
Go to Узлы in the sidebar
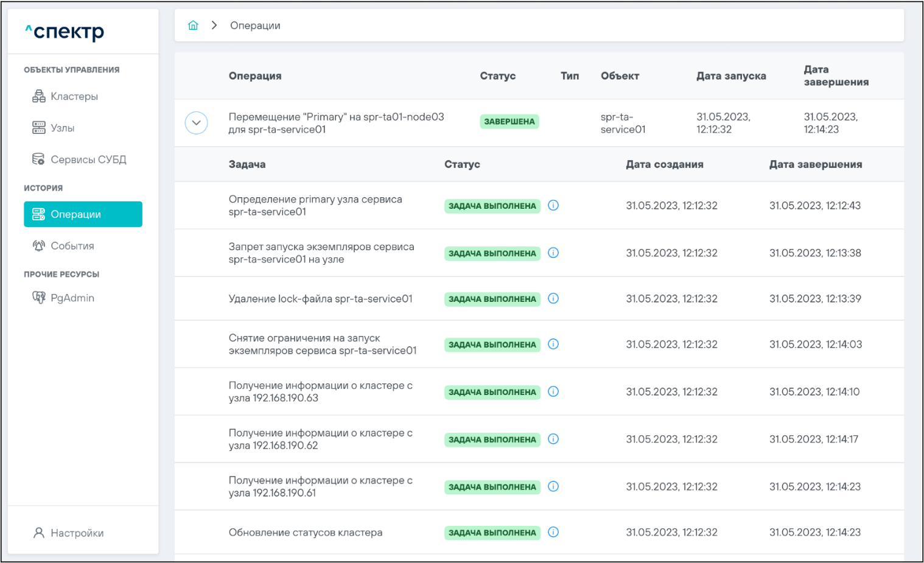(x=62, y=128)
